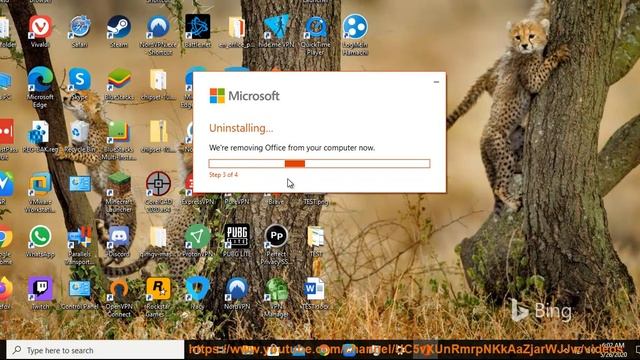
Task: Click "We're removing Office from your computer now."
Action: pos(292,148)
